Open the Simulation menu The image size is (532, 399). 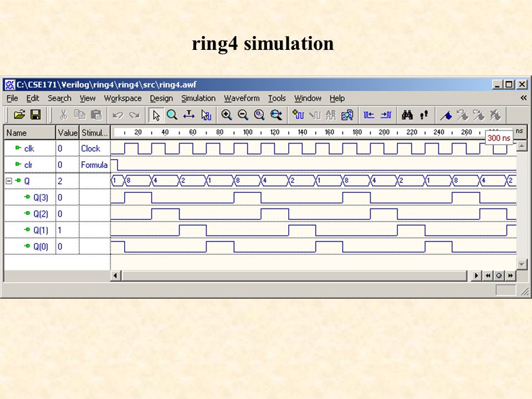pyautogui.click(x=198, y=99)
